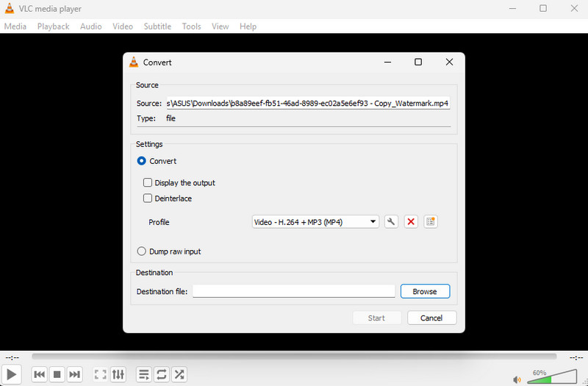
Task: Click the Destination file input field
Action: point(293,291)
